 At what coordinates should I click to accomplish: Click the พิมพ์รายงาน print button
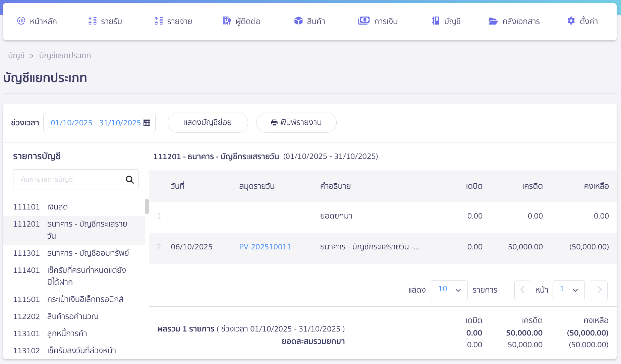(296, 123)
